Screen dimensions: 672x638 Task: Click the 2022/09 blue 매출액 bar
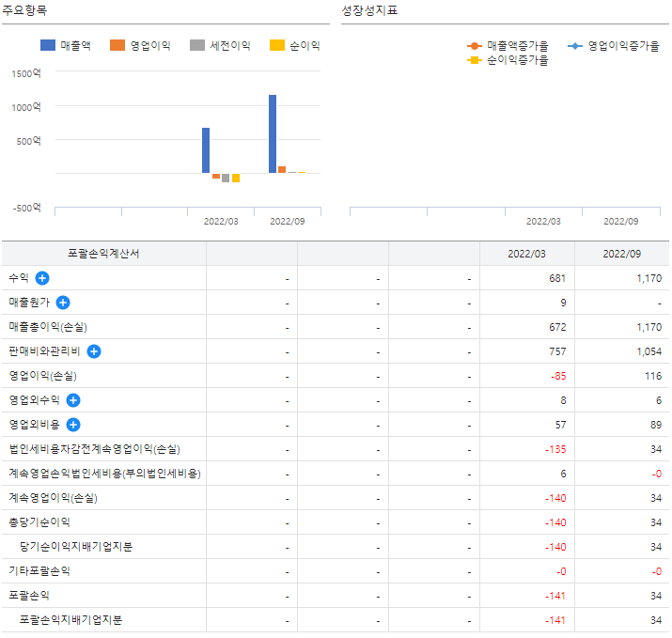point(273,133)
